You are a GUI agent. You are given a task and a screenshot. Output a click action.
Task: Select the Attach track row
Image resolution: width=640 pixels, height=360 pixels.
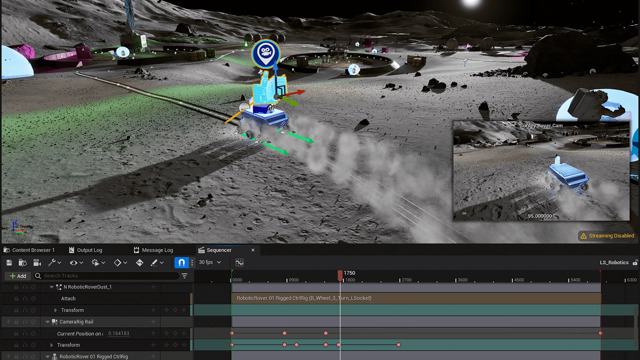[x=96, y=298]
